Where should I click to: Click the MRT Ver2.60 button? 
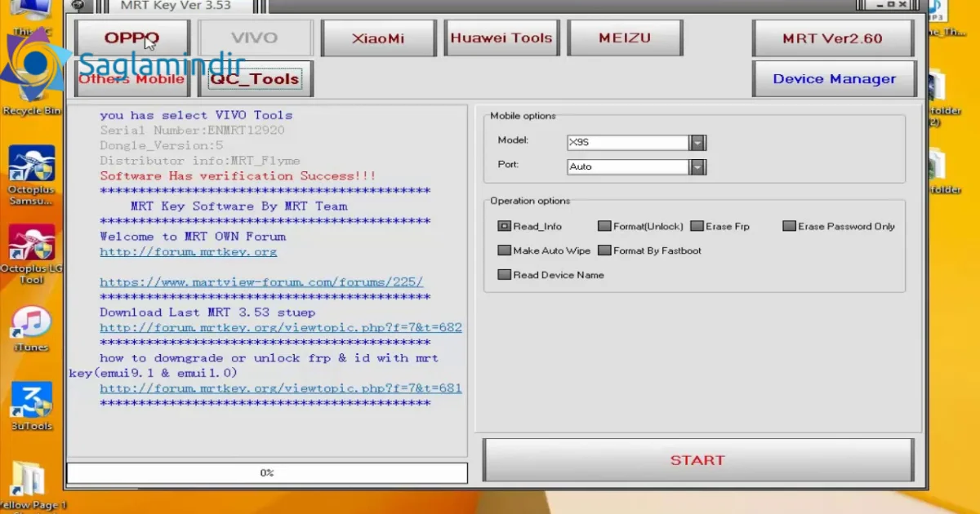coord(833,38)
